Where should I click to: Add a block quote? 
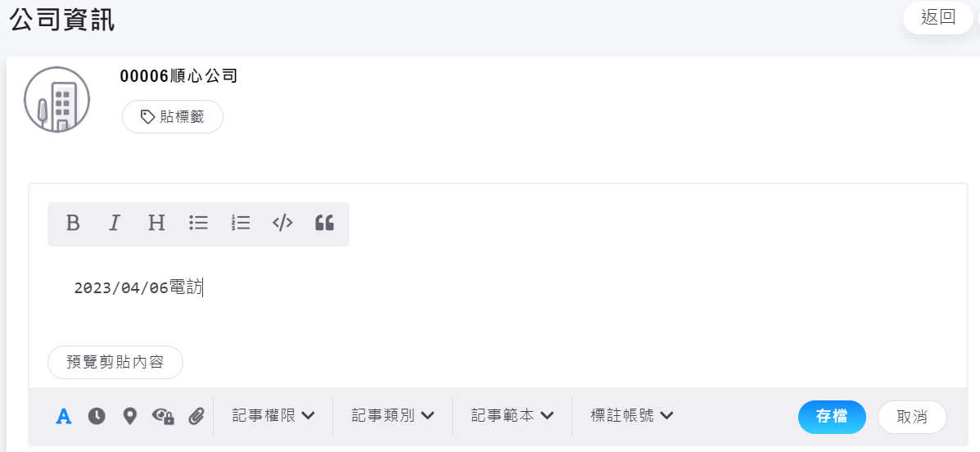point(324,223)
